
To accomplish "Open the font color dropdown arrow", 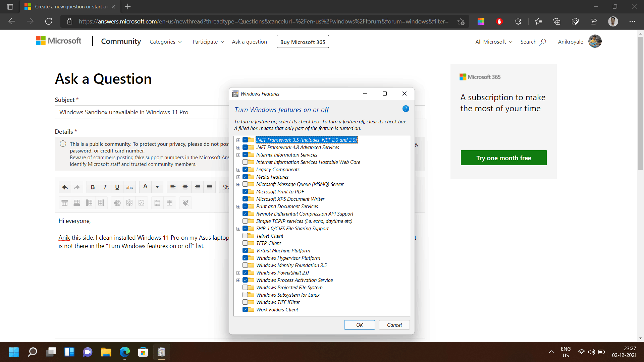I will [157, 187].
